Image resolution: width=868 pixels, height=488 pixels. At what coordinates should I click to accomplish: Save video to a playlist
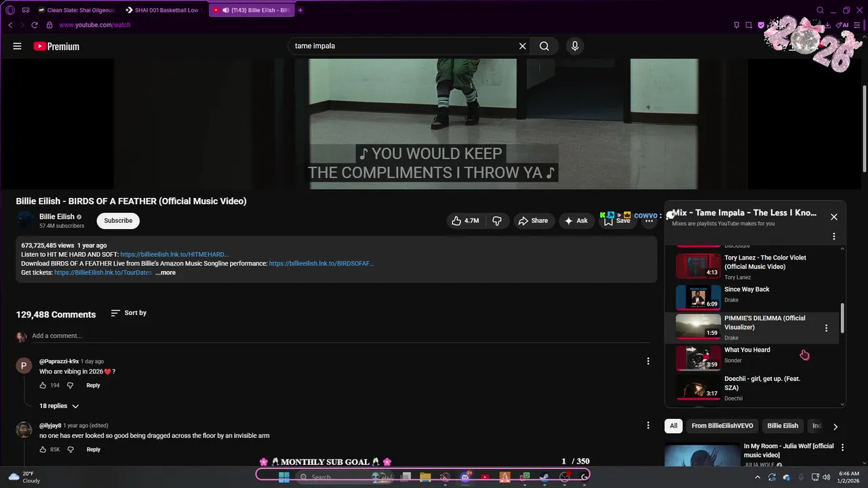(x=618, y=221)
